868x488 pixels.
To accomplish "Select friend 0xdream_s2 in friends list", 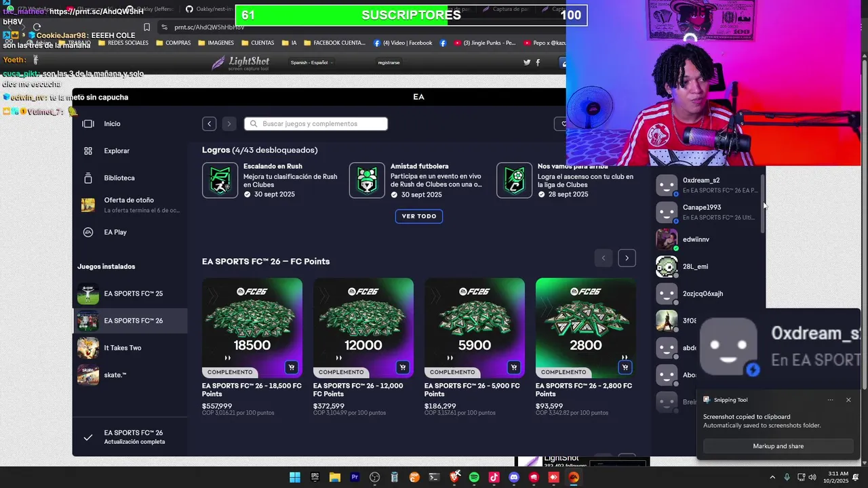I will [707, 185].
